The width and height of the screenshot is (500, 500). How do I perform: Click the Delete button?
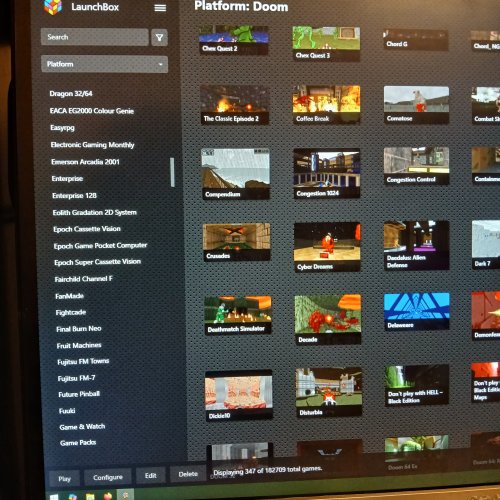pos(188,474)
